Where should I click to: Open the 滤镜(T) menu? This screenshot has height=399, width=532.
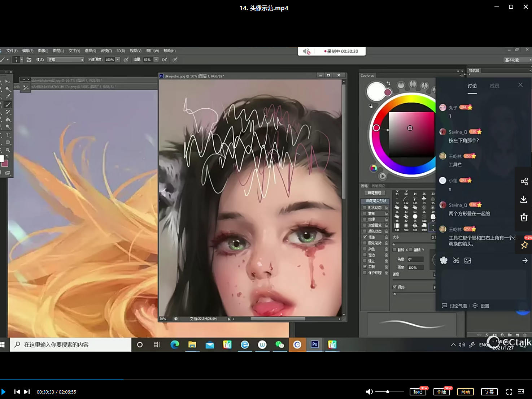tap(106, 51)
